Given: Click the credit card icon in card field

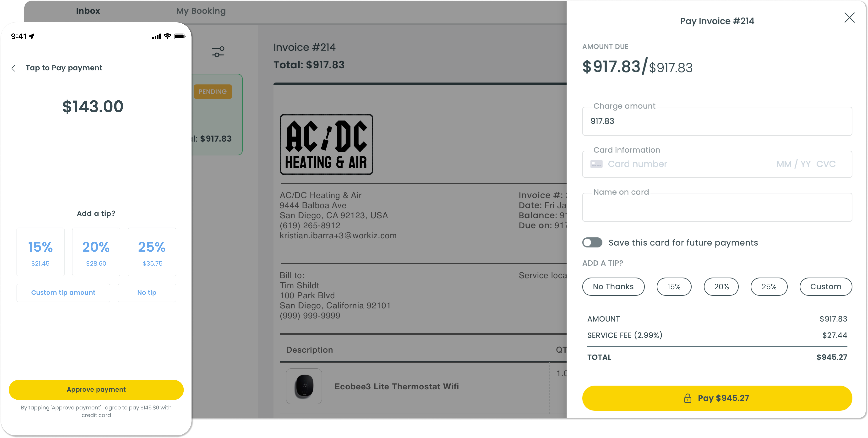Looking at the screenshot, I should pos(596,164).
